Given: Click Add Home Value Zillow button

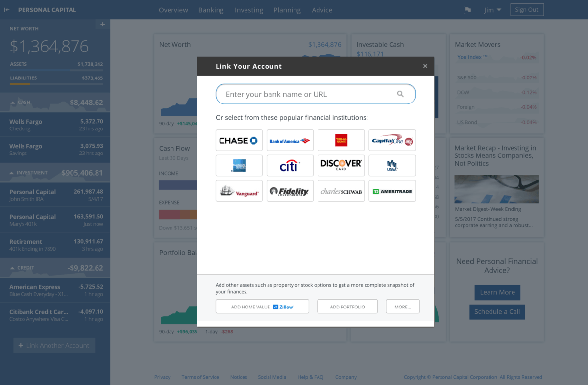Looking at the screenshot, I should [262, 307].
